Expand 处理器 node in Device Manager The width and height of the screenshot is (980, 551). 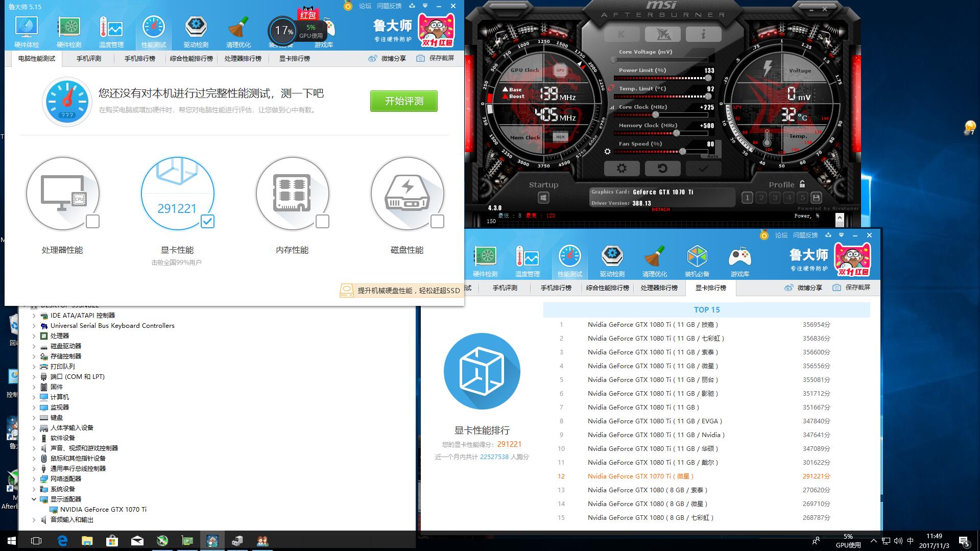[34, 336]
